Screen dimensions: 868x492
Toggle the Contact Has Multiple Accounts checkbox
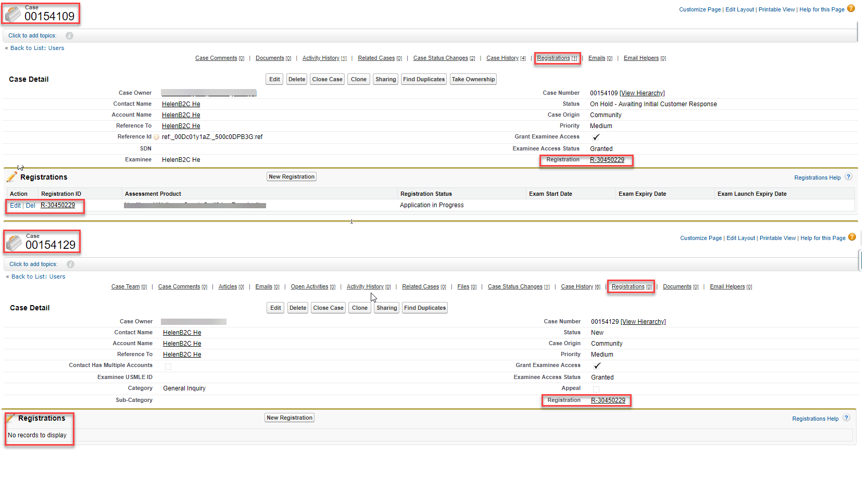(x=168, y=367)
